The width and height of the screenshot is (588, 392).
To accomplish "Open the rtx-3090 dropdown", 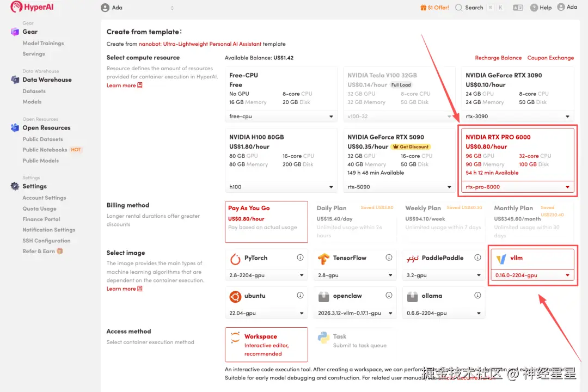I will tap(518, 117).
